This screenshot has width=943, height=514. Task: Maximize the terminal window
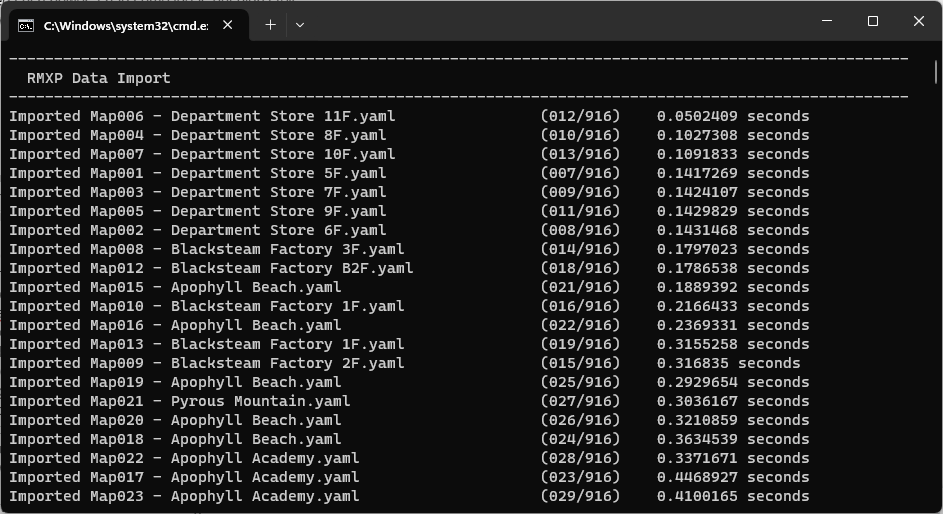pos(872,21)
